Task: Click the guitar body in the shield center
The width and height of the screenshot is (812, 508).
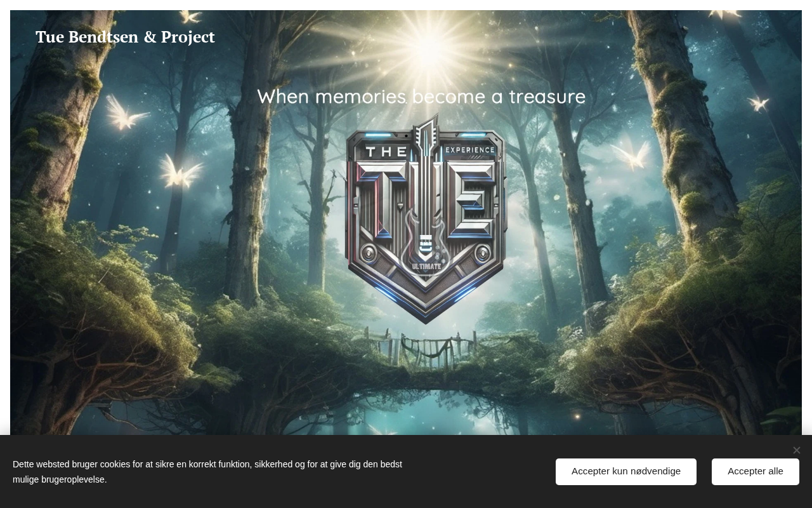Action: click(x=426, y=244)
